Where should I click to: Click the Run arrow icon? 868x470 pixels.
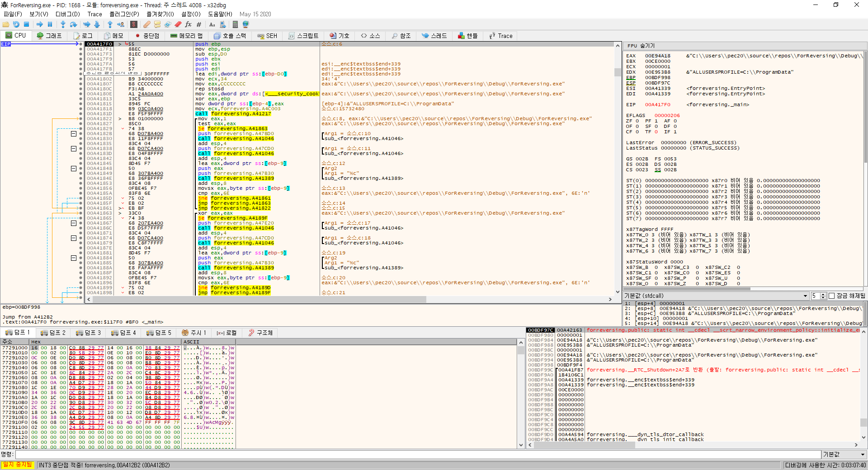pyautogui.click(x=40, y=24)
